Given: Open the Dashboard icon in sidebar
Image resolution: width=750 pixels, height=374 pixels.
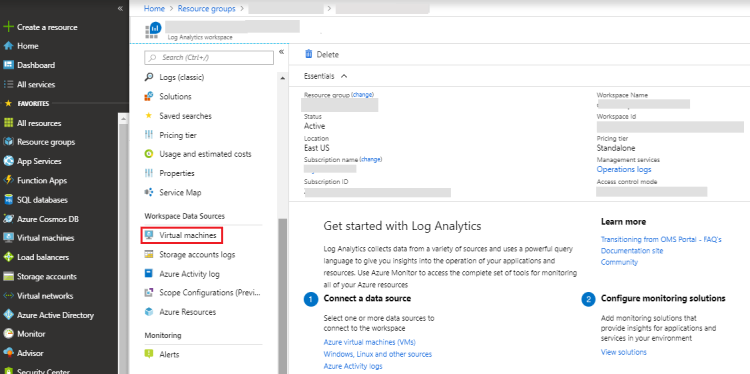Looking at the screenshot, I should pos(8,65).
